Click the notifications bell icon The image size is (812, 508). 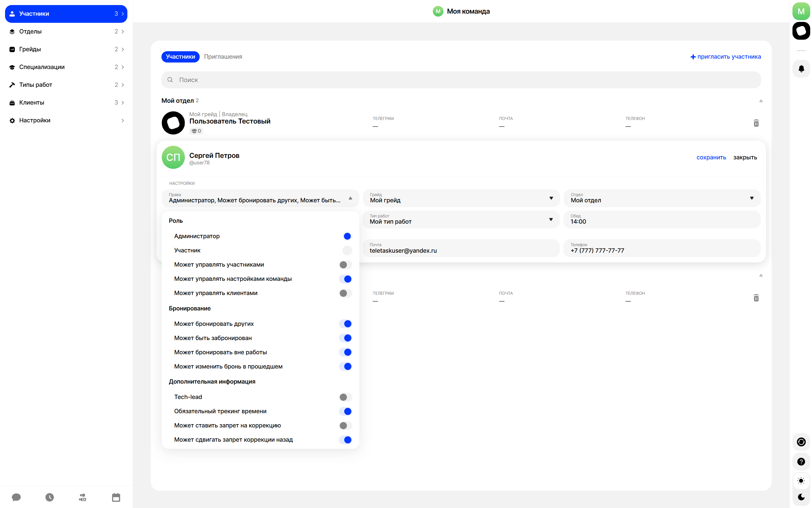point(801,68)
